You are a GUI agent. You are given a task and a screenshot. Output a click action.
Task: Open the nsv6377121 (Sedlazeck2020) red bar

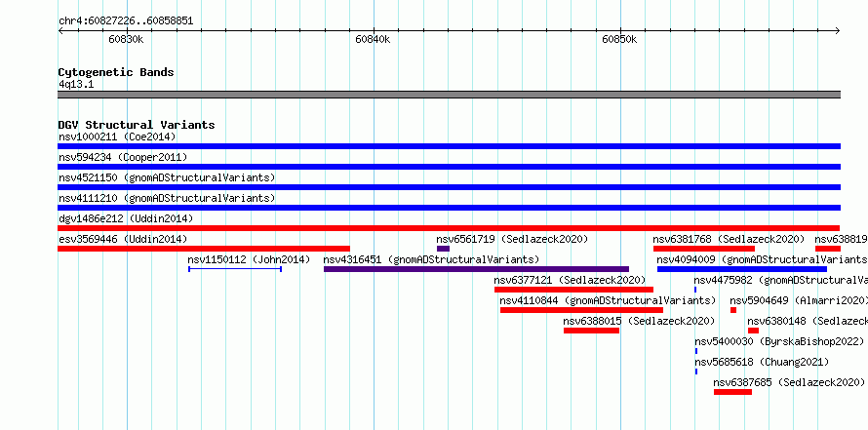[x=573, y=290]
